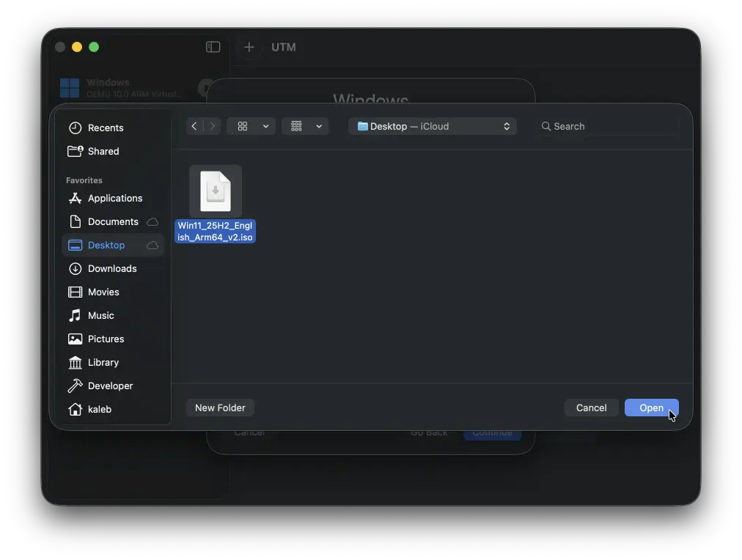
Task: Click the Applications icon
Action: click(76, 198)
